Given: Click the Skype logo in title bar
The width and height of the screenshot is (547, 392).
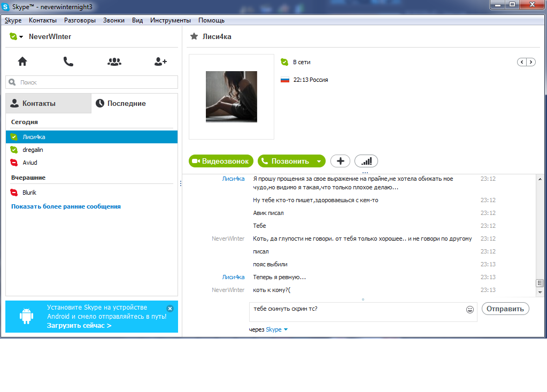Looking at the screenshot, I should [x=5, y=7].
